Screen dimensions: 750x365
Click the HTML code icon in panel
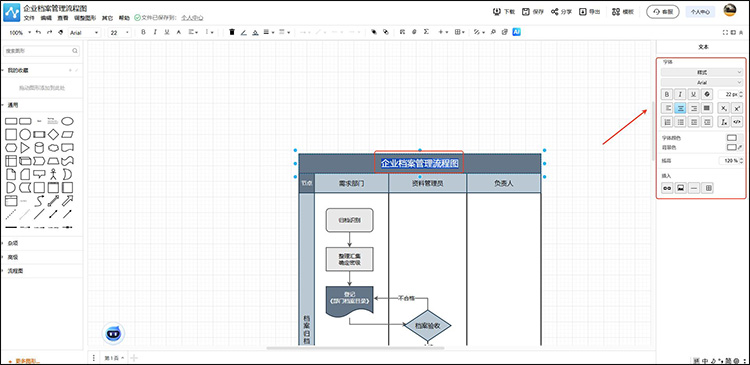[x=737, y=122]
